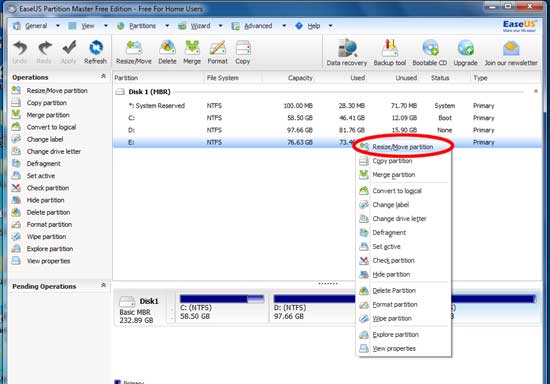
Task: Choose Delete Partition in context menu
Action: (403, 291)
